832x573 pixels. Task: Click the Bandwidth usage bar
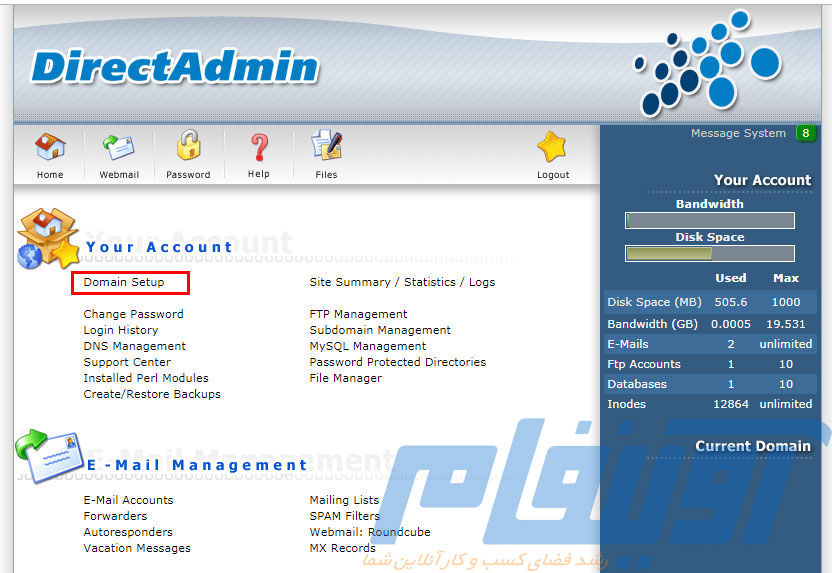click(x=710, y=220)
